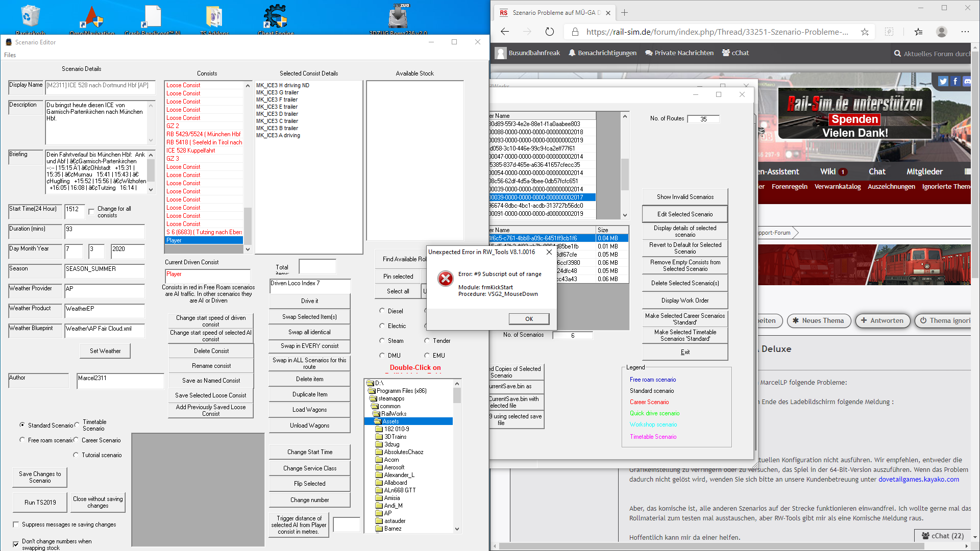
Task: Select the 3DTrains folder in tree
Action: [x=395, y=437]
